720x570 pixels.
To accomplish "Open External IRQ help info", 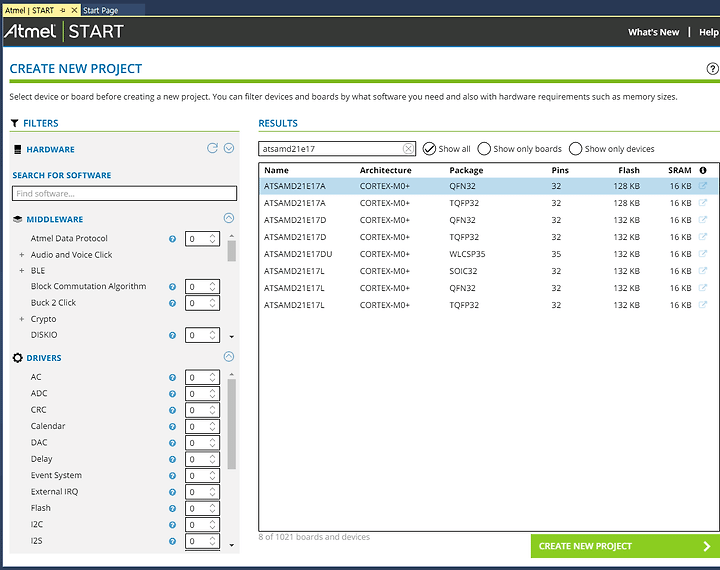I will coord(172,492).
